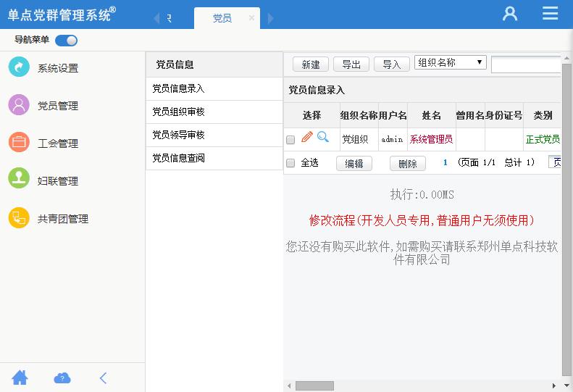Open 党员组织审核 menu item
This screenshot has width=573, height=392.
tap(214, 112)
